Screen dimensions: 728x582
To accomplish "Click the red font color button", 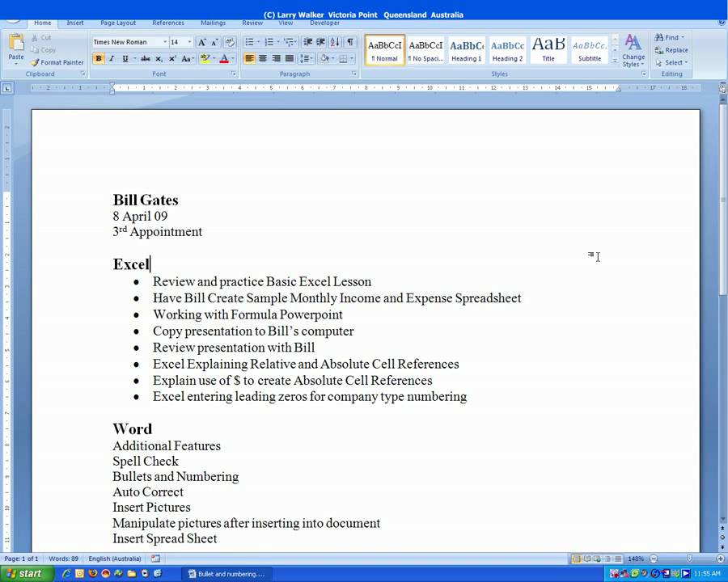I will click(x=224, y=58).
